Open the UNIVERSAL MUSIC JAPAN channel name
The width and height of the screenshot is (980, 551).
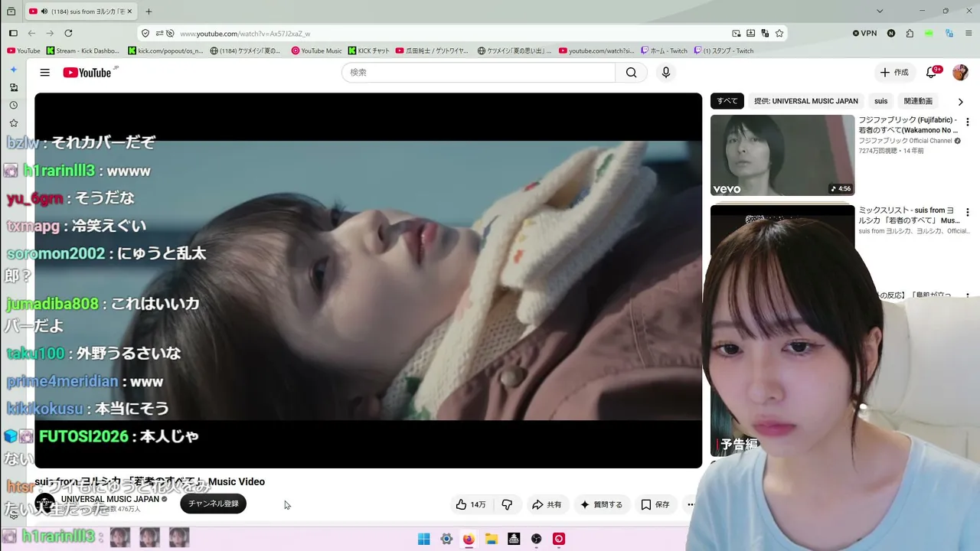(110, 499)
